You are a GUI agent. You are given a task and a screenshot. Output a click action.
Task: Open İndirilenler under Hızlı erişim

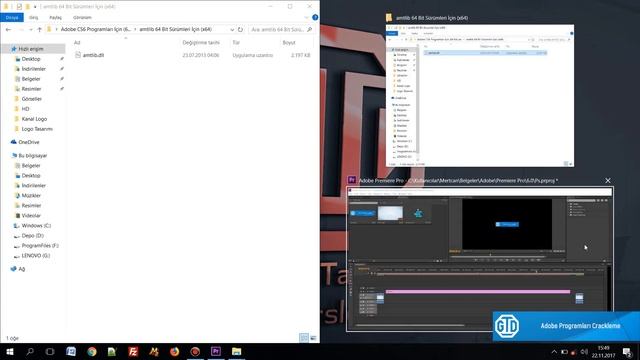33,69
